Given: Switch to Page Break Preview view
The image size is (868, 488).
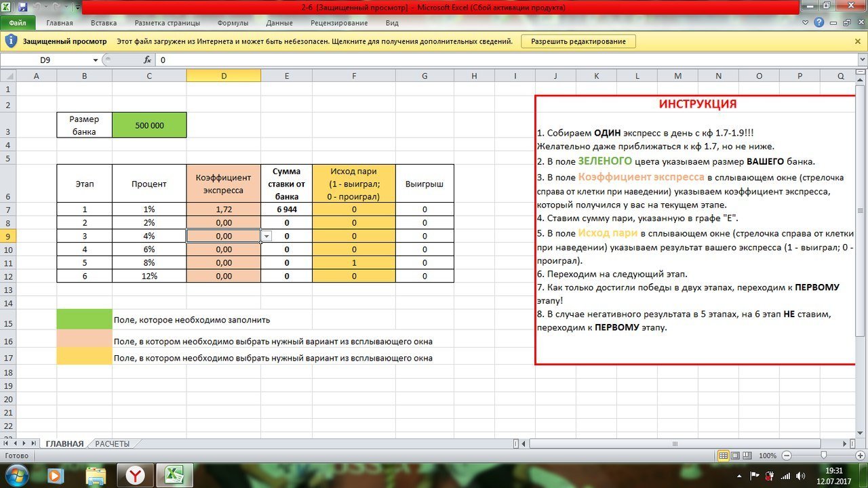Looking at the screenshot, I should [747, 455].
